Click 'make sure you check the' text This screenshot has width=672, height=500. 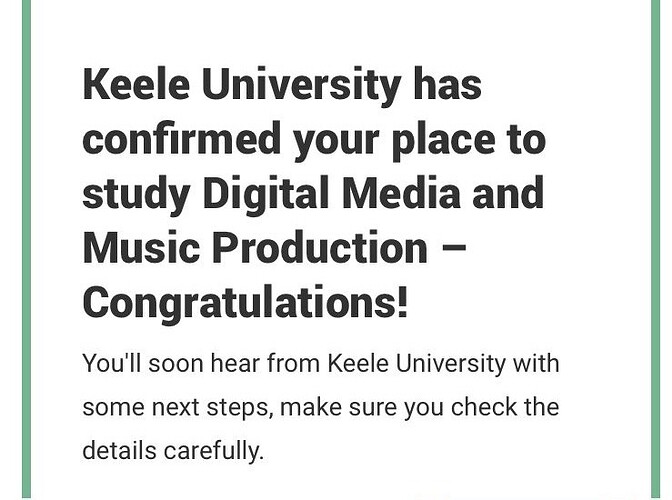[x=420, y=407]
